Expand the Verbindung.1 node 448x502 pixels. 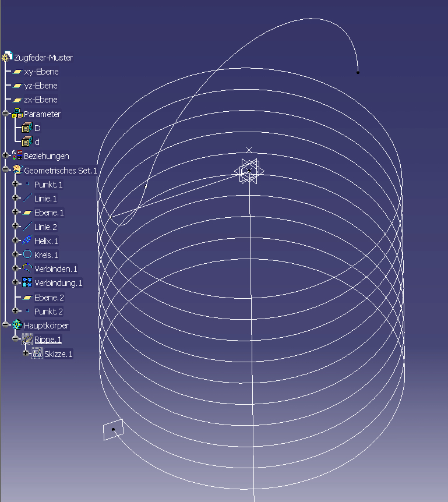(15, 282)
